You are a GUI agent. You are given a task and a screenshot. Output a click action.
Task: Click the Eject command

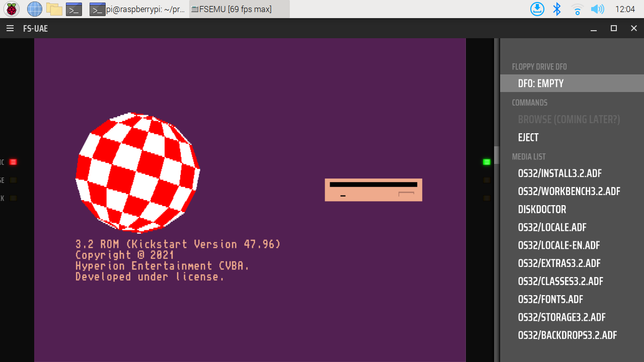pos(528,137)
